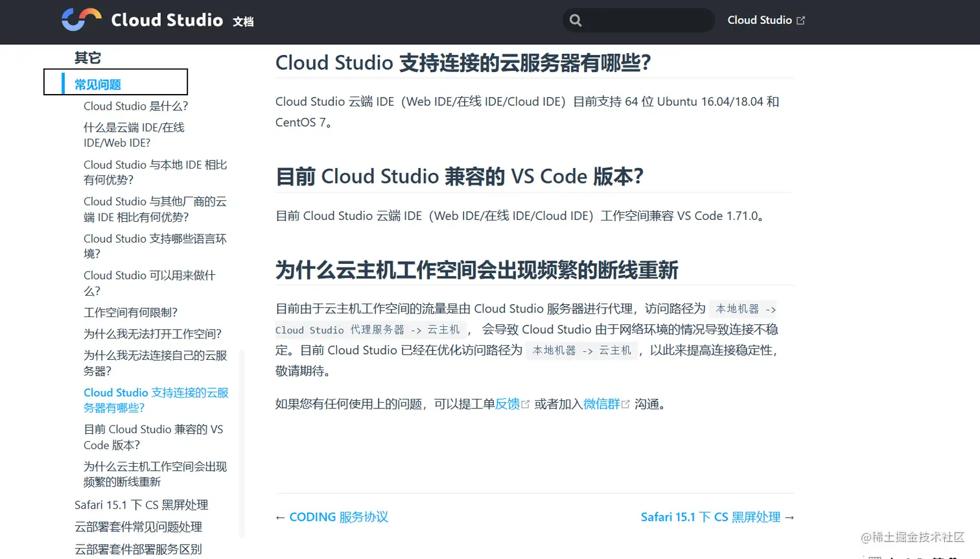Click the external link icon after 微信群
Image resolution: width=980 pixels, height=559 pixels.
click(625, 405)
